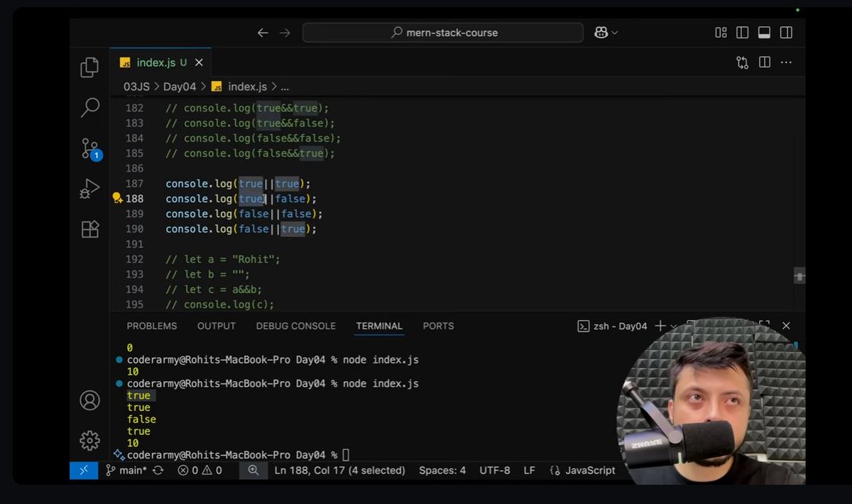Select the zsh - Day04 terminal
Screen dimensions: 852x504
612,326
